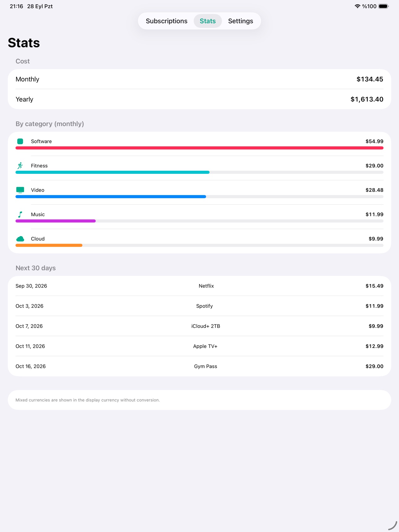Click the Fitness category label
This screenshot has height=532, width=399.
tap(39, 166)
